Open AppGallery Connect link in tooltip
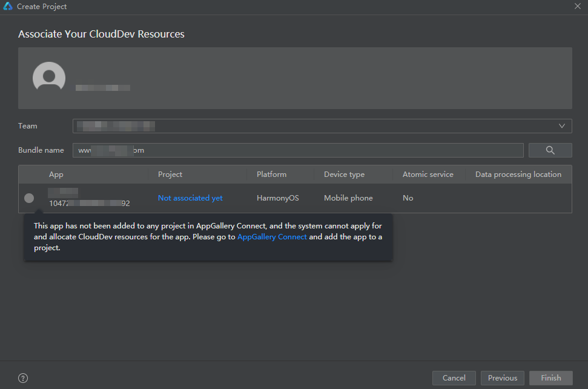 pyautogui.click(x=272, y=237)
